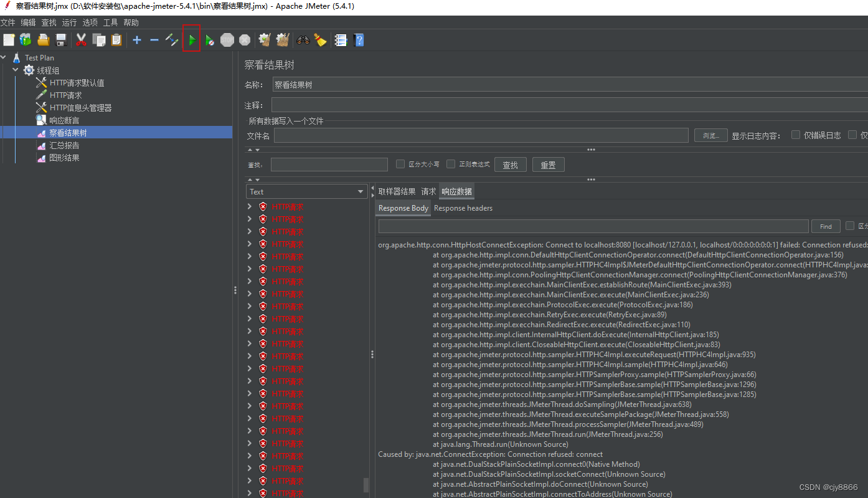Save the test plan with floppy icon
The width and height of the screenshot is (868, 498).
[x=61, y=40]
